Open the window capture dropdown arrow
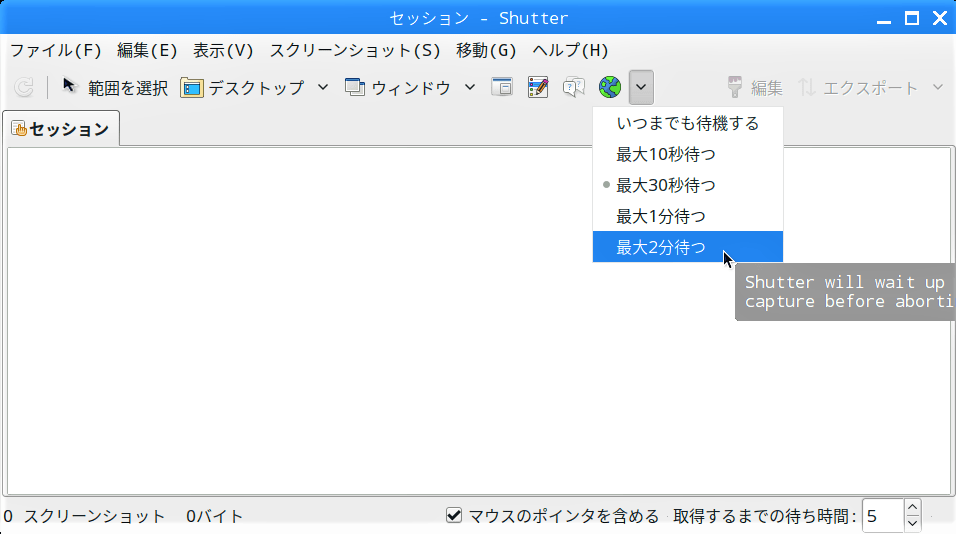Viewport: 956px width, 534px height. point(470,87)
